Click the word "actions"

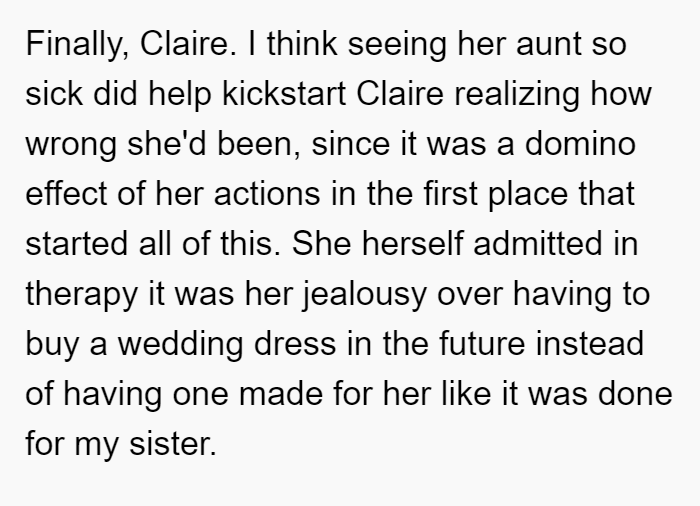pyautogui.click(x=267, y=194)
